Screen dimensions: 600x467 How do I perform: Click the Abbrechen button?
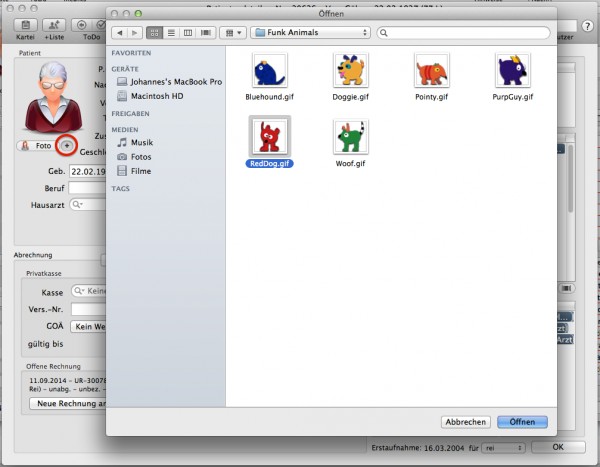(x=466, y=422)
